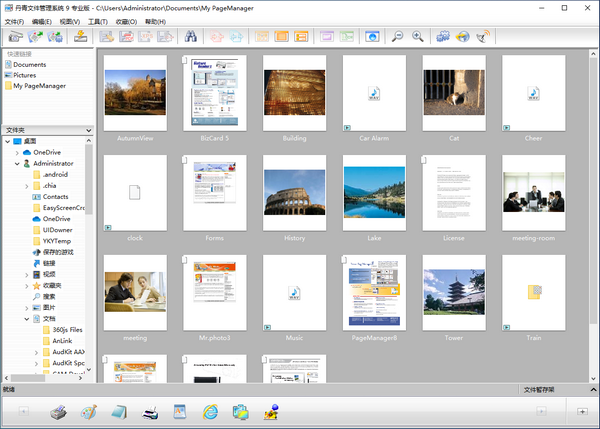Open Documents quick link
Viewport: 600px width, 429px height.
click(x=25, y=64)
